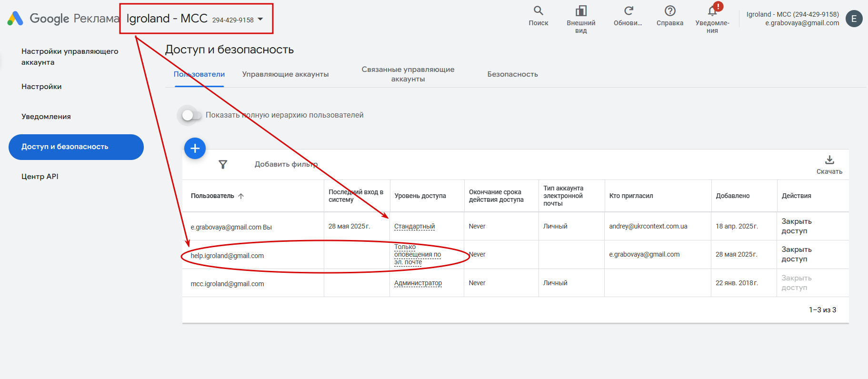This screenshot has width=868, height=379.
Task: Open the appearance (Внешний вид) icon
Action: click(581, 10)
